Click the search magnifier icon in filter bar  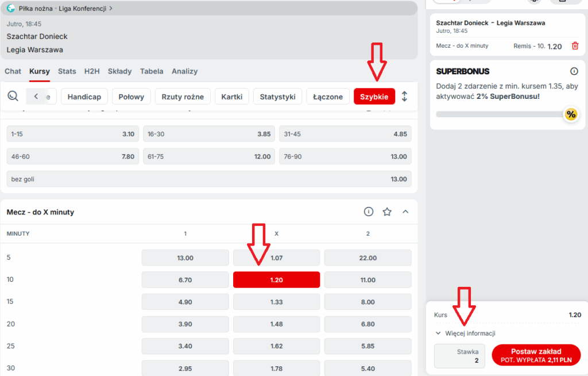tap(13, 97)
